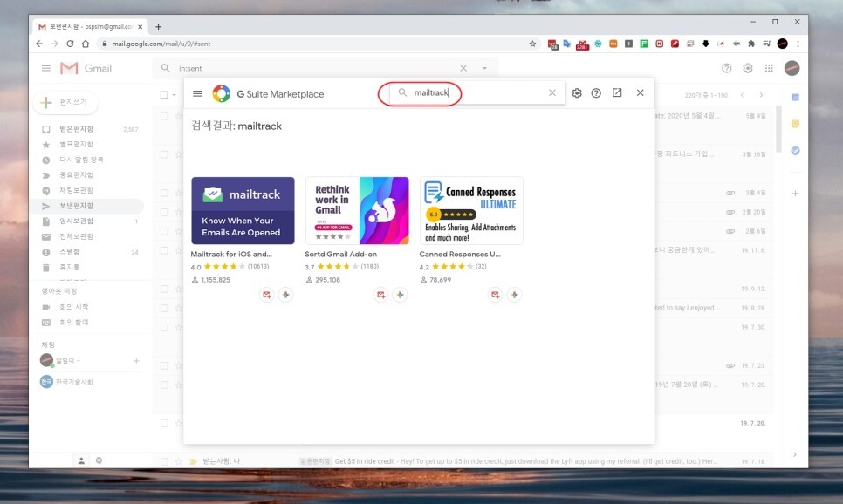Toggle checkbox on the Lyft ride credit email
Screen dimensions: 843x504
(165, 461)
